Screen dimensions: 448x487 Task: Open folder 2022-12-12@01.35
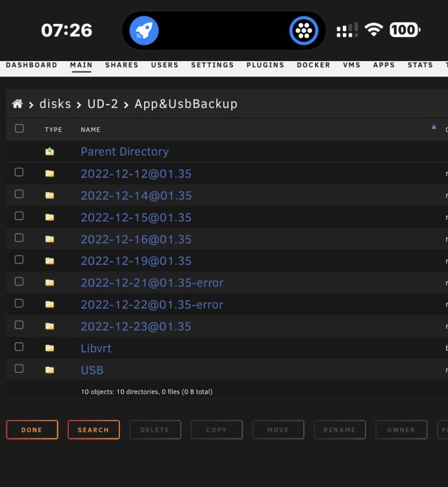136,173
